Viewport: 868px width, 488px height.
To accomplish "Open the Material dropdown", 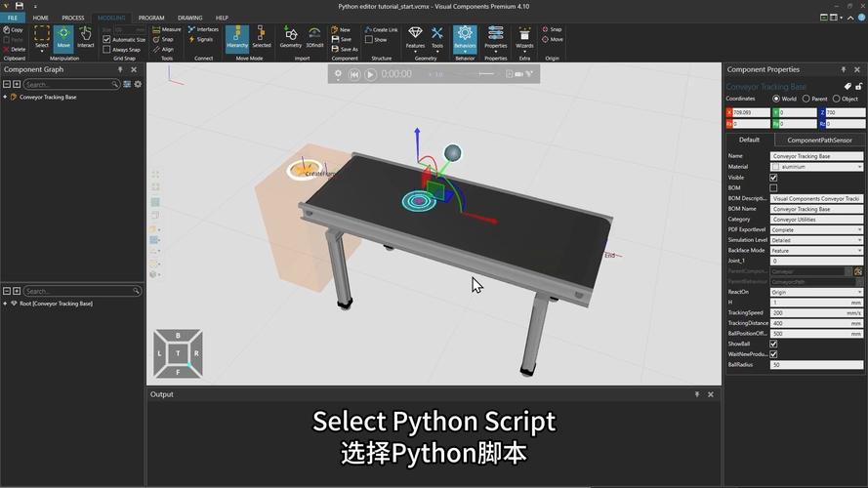I will [816, 167].
